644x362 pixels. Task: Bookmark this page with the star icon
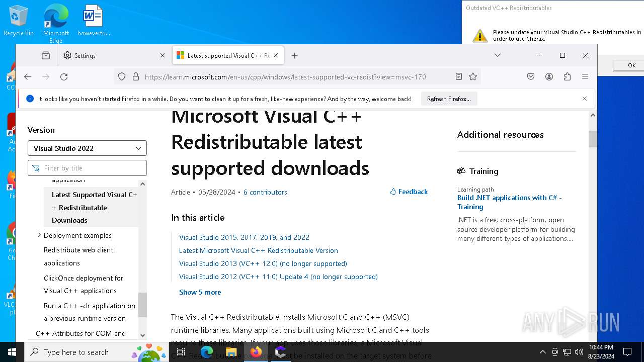(473, 77)
